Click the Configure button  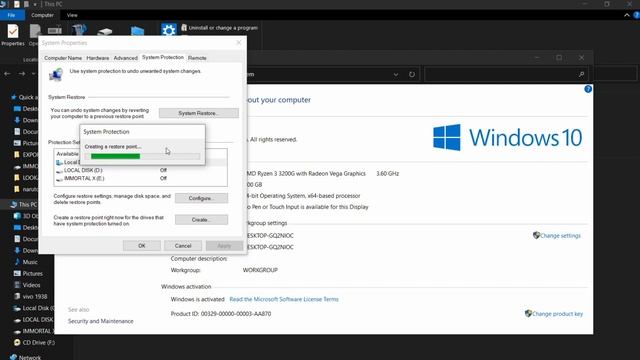[x=201, y=198]
